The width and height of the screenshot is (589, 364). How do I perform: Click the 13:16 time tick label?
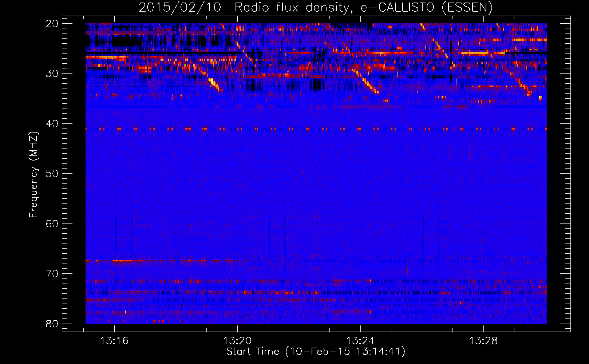pyautogui.click(x=114, y=341)
